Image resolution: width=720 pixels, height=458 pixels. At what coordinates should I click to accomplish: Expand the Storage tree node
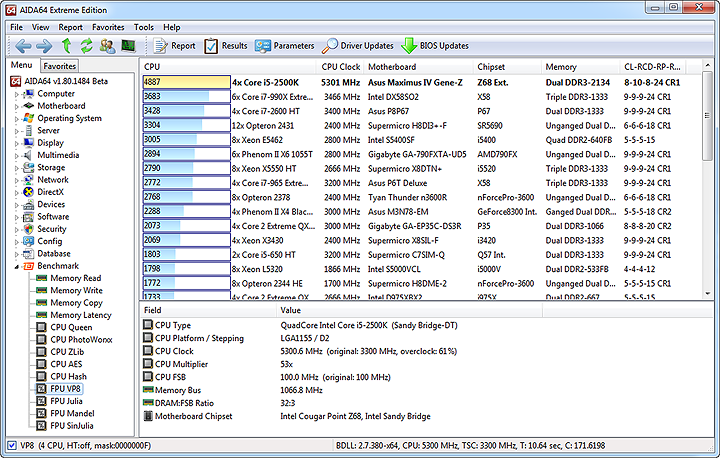point(17,168)
